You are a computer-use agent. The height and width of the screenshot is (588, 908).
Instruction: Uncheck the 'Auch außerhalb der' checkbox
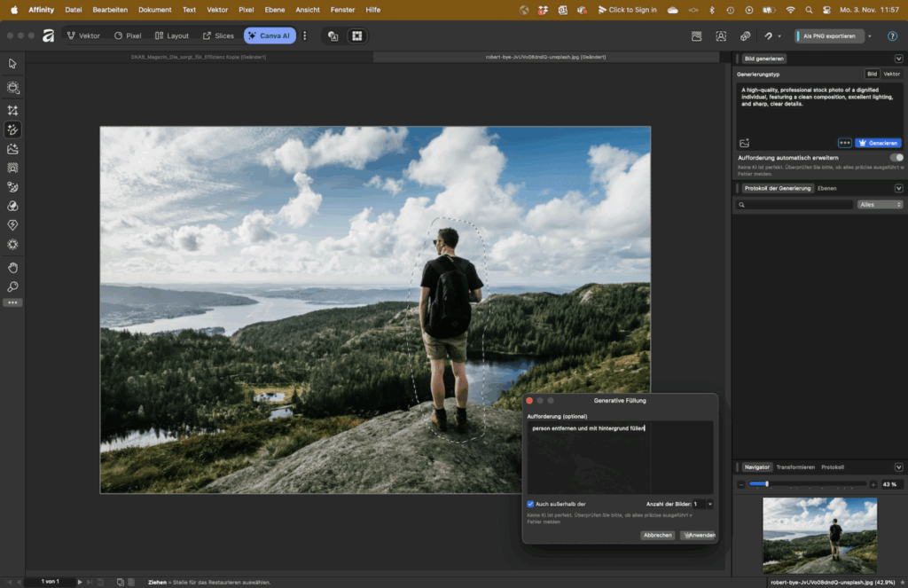pyautogui.click(x=530, y=504)
